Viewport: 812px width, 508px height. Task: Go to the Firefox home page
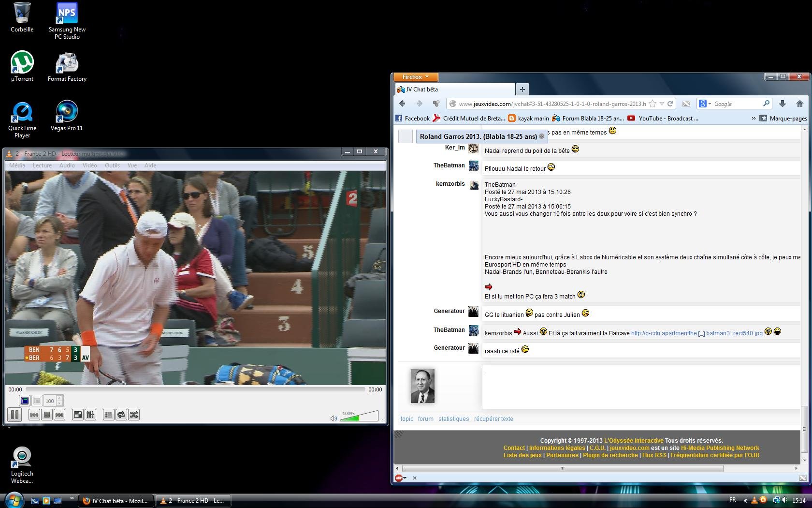point(799,104)
